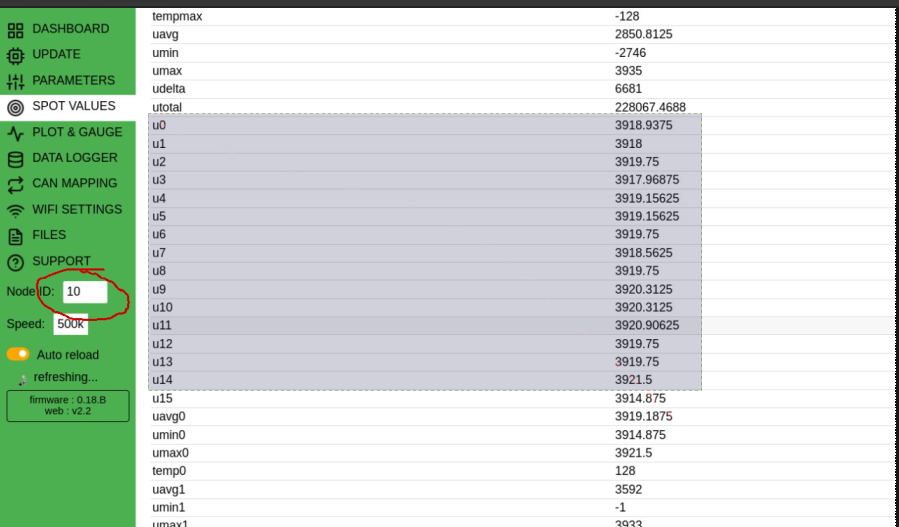The width and height of the screenshot is (899, 527).
Task: Go to the Support section
Action: (61, 261)
